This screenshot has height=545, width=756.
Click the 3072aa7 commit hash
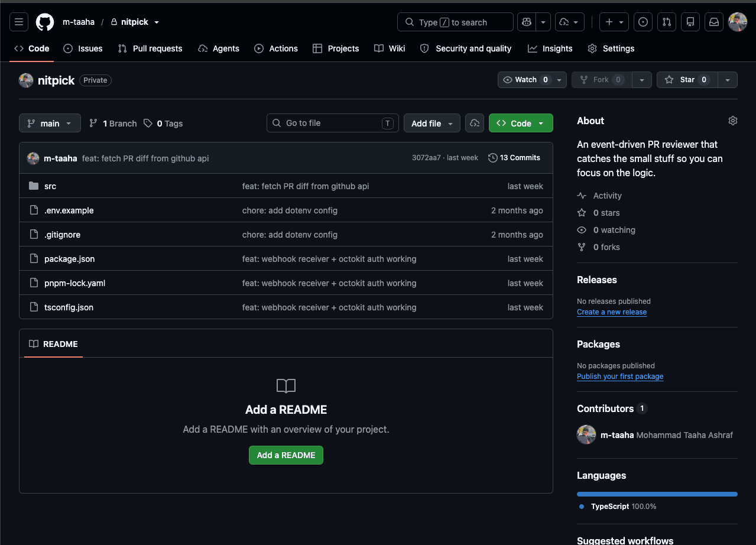coord(426,158)
